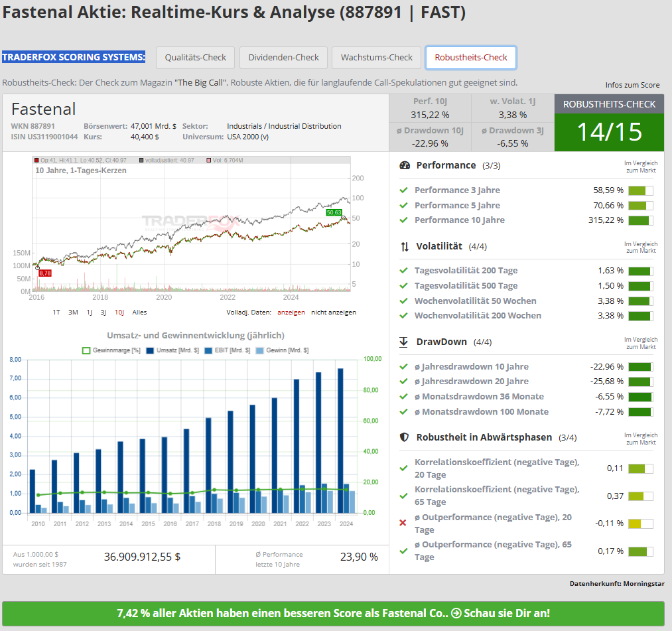Click the arrow circle icon in green banner
The image size is (672, 631).
[456, 613]
